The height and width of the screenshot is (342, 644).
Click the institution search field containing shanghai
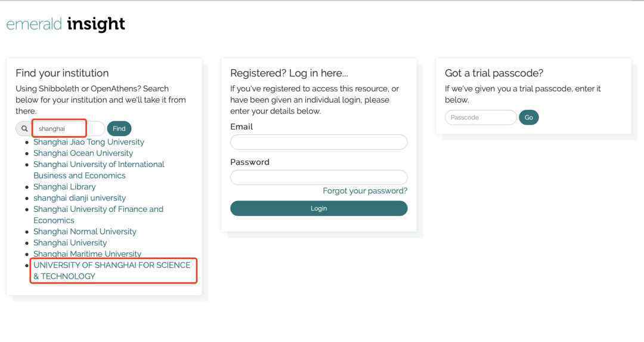(x=68, y=129)
